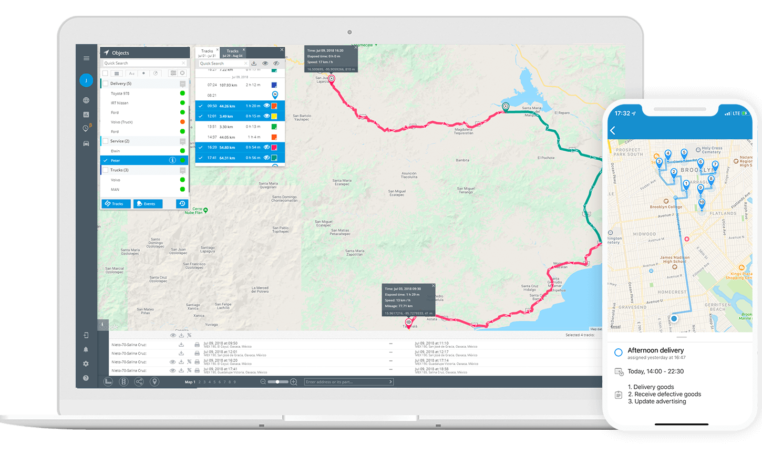Click the Tracks button in Objects panel
The height and width of the screenshot is (456, 762).
pyautogui.click(x=116, y=204)
